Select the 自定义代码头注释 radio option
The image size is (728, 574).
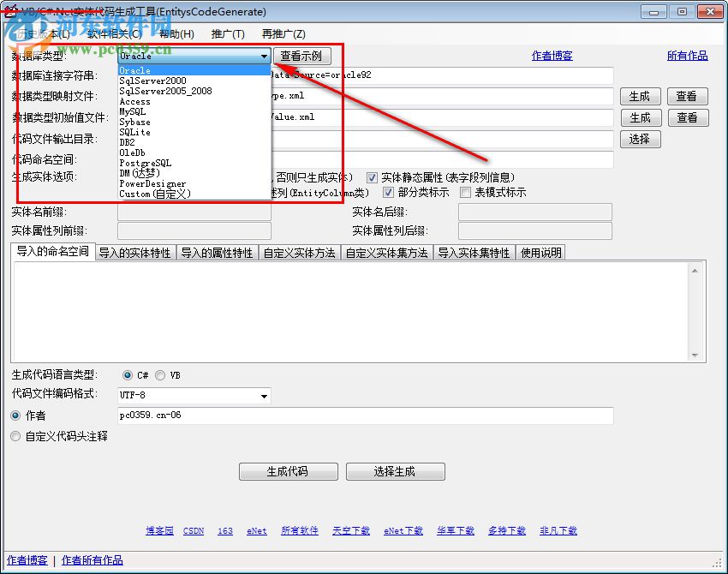point(15,436)
